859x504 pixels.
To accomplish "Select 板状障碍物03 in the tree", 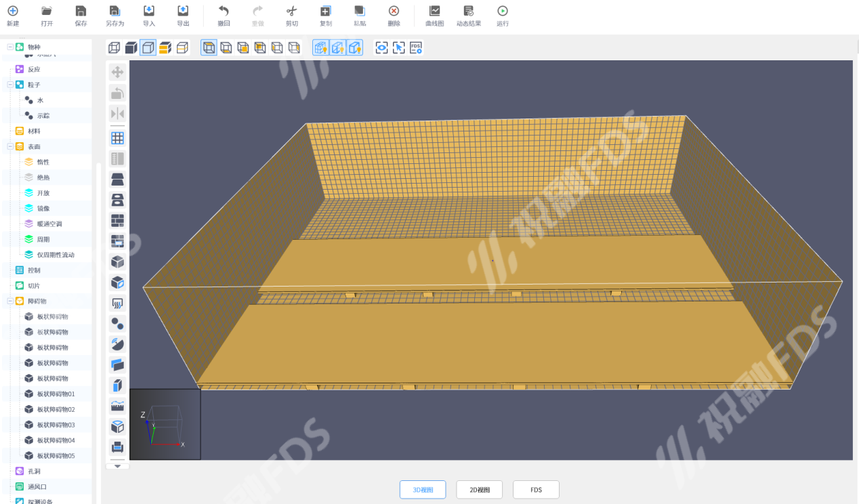I will point(56,425).
